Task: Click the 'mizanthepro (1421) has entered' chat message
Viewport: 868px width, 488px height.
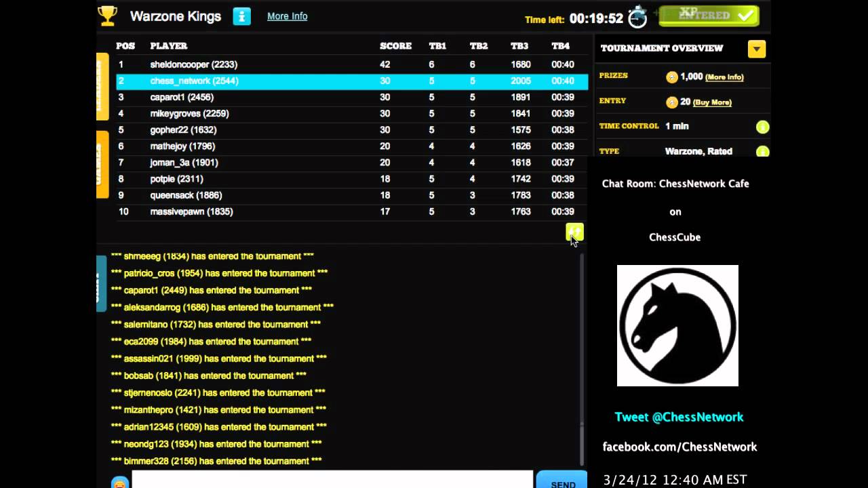Action: click(218, 409)
